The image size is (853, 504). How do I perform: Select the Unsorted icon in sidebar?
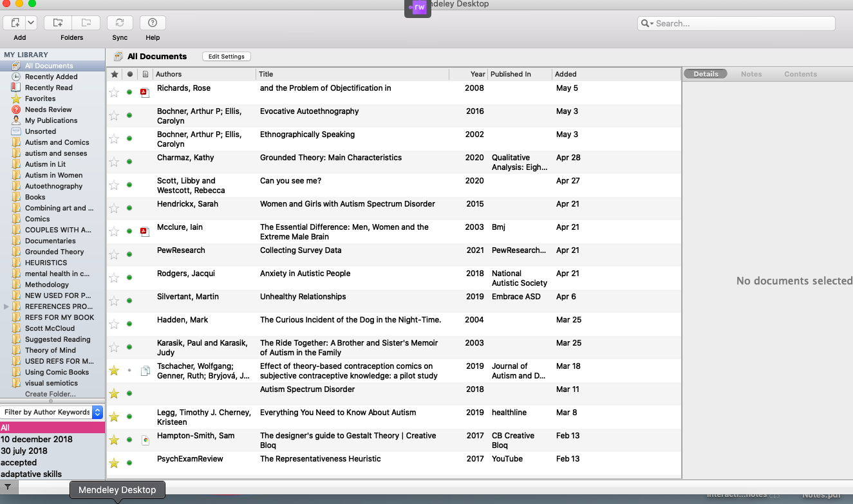16,131
